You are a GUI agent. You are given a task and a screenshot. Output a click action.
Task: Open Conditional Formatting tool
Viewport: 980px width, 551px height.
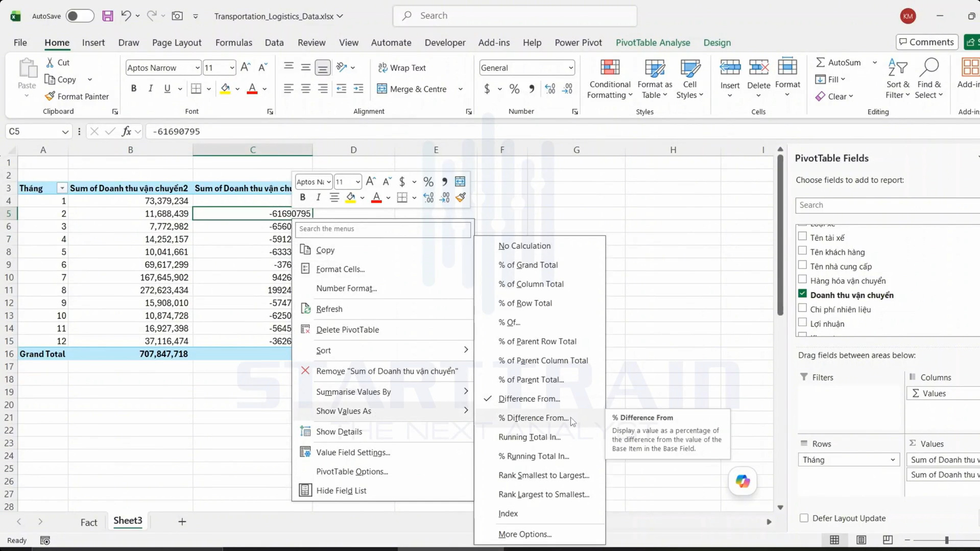point(609,79)
